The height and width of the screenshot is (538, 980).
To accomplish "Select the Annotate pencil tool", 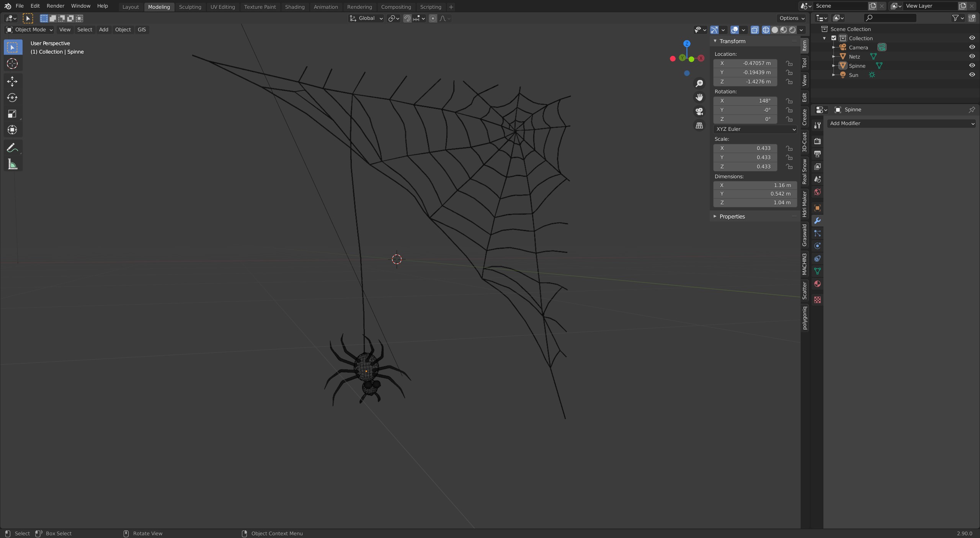I will coord(12,148).
